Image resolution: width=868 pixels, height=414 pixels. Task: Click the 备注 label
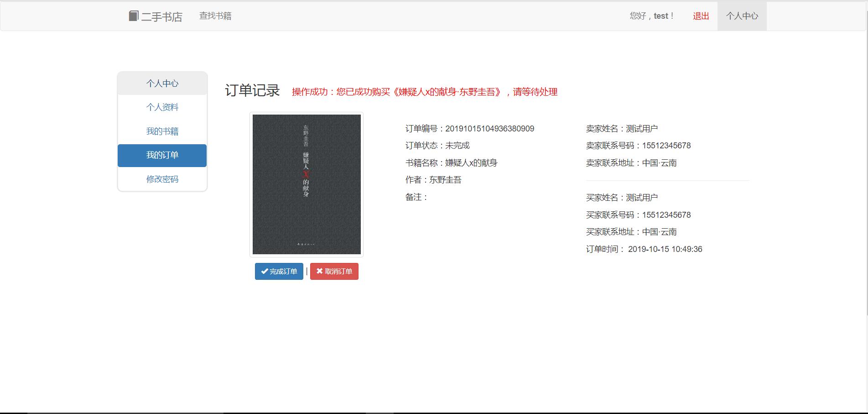(416, 197)
